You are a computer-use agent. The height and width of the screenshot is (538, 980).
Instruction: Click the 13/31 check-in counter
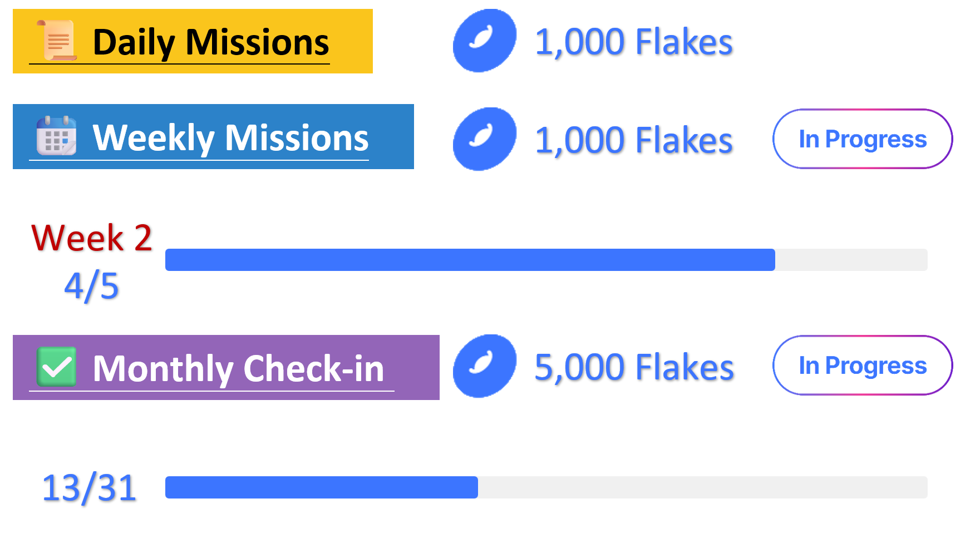[x=89, y=488]
